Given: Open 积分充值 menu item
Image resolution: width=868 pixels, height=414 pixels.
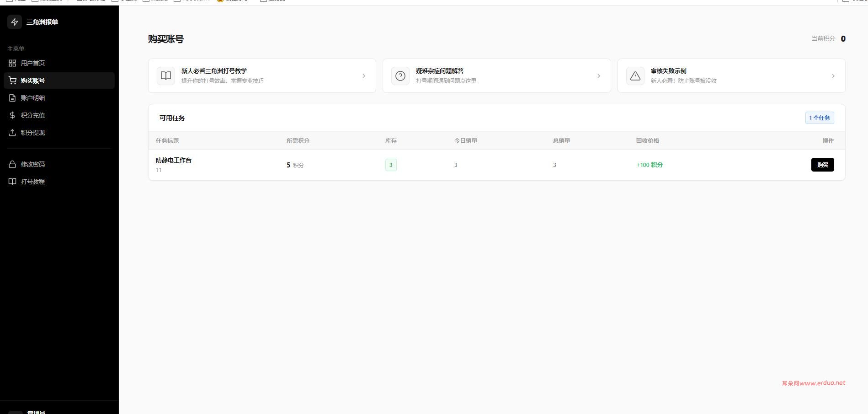Looking at the screenshot, I should coord(59,115).
